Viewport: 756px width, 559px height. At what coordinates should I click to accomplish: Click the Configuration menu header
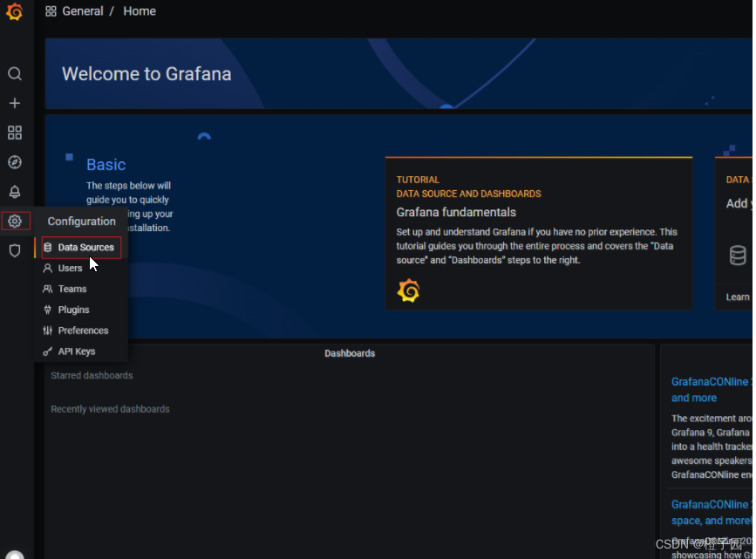(x=81, y=221)
